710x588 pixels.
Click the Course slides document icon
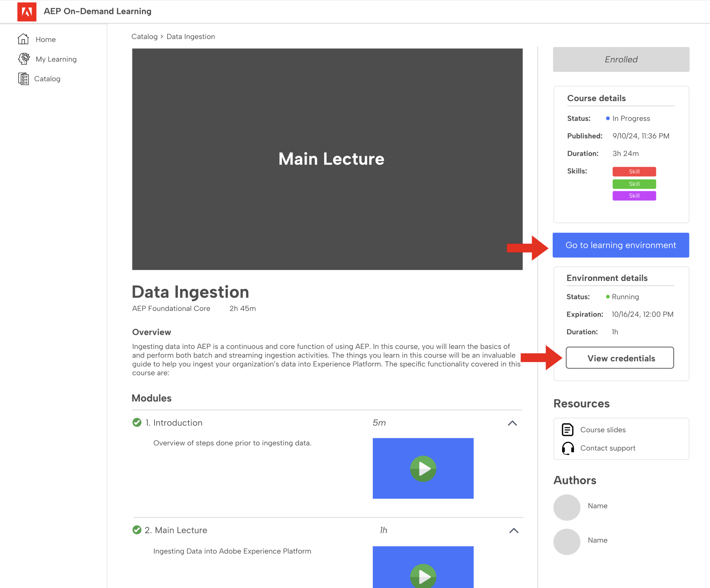(568, 430)
